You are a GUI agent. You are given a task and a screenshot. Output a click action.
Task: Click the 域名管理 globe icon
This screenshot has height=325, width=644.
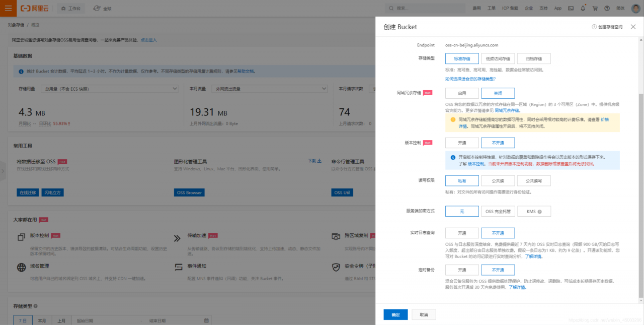pyautogui.click(x=22, y=268)
